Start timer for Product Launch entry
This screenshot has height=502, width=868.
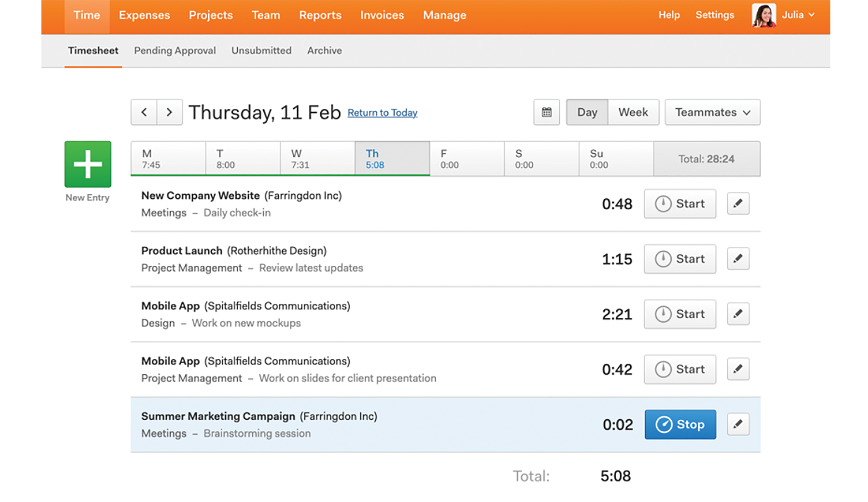coord(680,259)
